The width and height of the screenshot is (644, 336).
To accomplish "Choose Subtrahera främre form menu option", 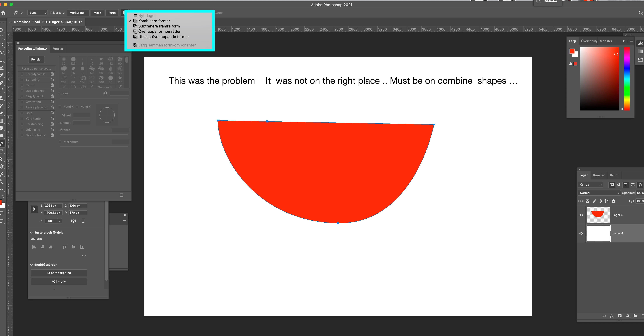I will [x=159, y=26].
